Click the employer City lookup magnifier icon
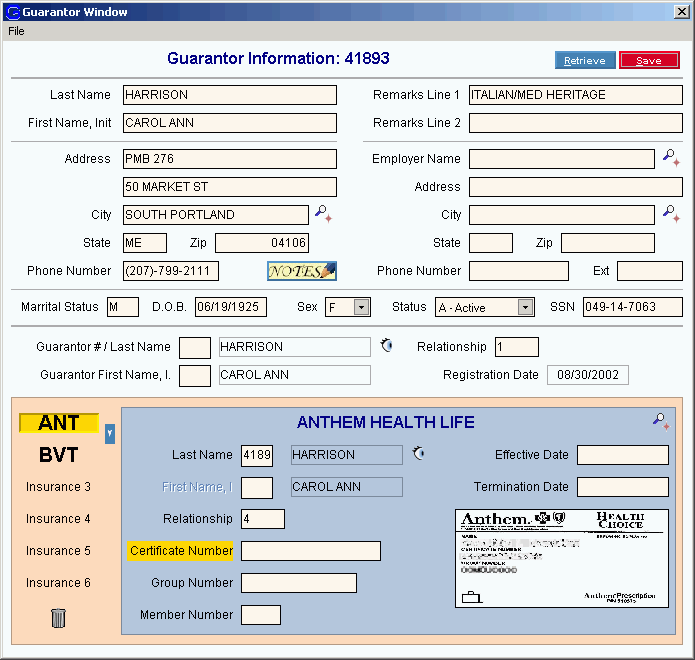 click(670, 213)
